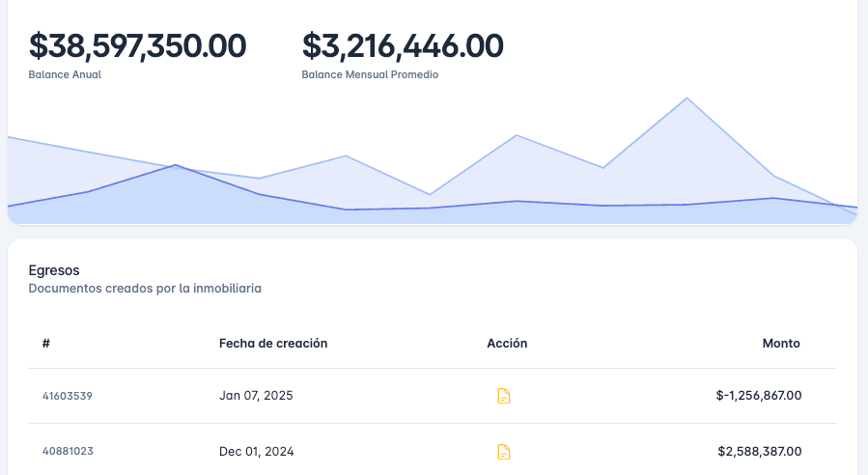Click the Balance Mensual Promedio label

click(x=370, y=74)
